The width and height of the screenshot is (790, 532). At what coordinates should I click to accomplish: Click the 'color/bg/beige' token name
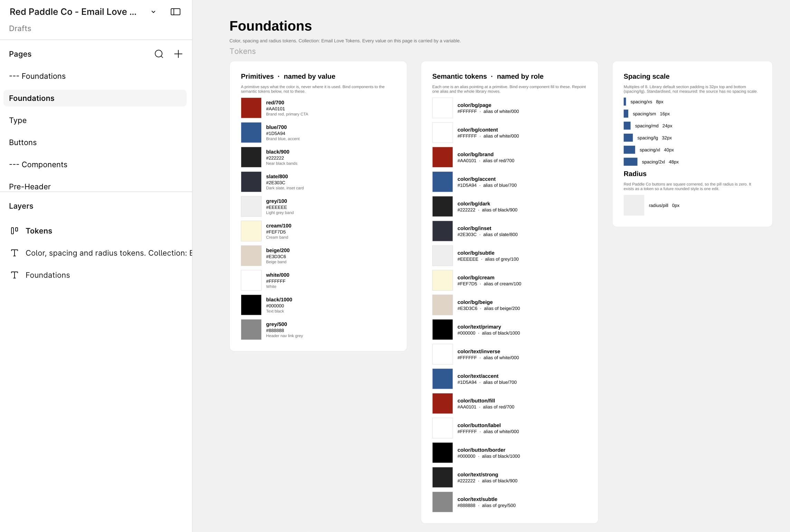click(475, 302)
